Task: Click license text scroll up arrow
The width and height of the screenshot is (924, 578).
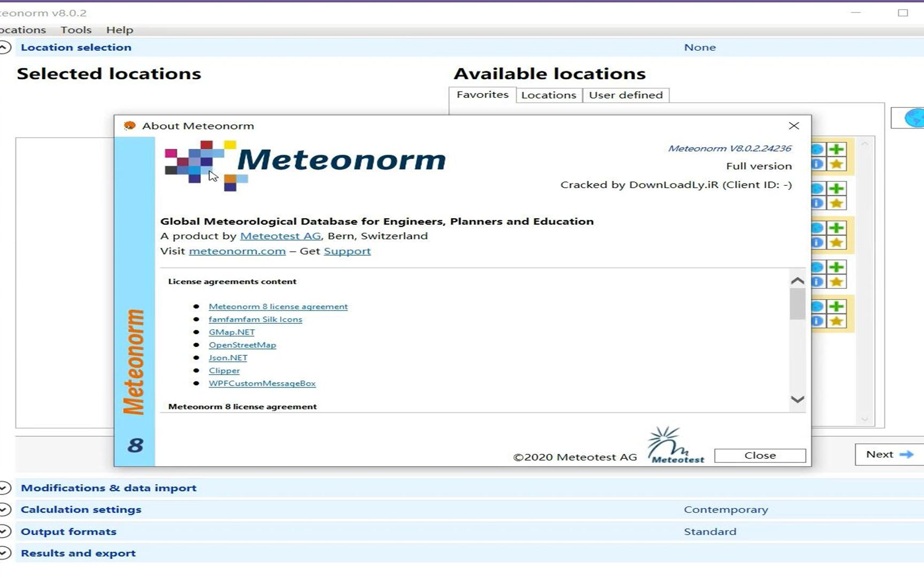Action: pos(797,281)
